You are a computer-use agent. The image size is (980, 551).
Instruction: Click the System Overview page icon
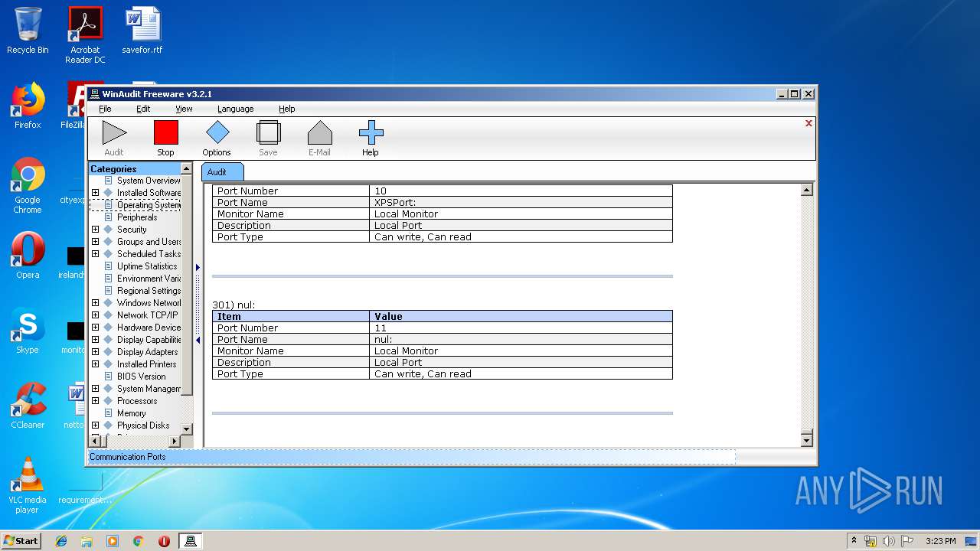click(x=108, y=181)
